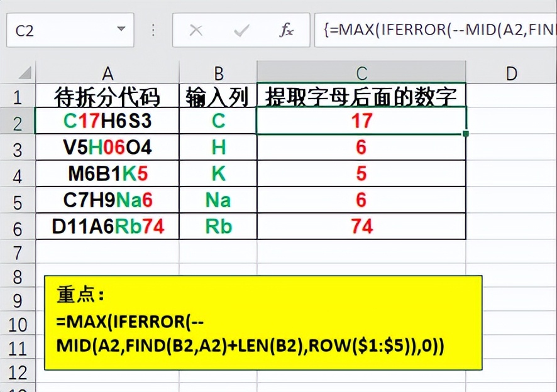Screen dimensions: 557x392
Task: Select result cell showing 5
Action: coord(361,173)
